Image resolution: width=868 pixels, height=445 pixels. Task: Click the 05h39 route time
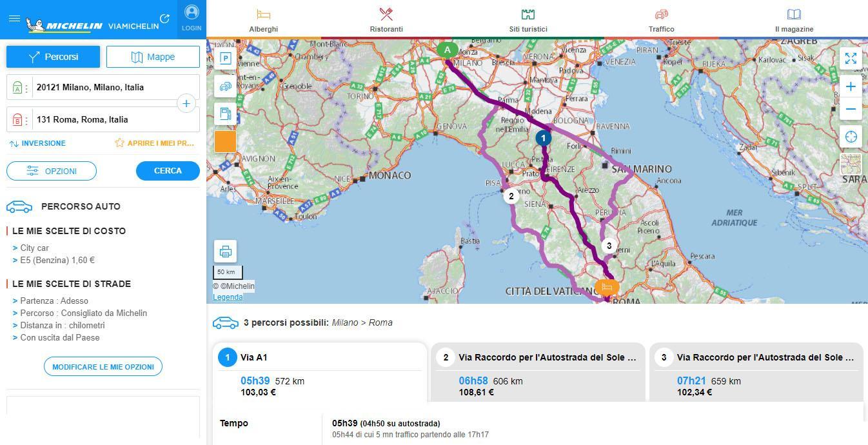click(x=255, y=381)
